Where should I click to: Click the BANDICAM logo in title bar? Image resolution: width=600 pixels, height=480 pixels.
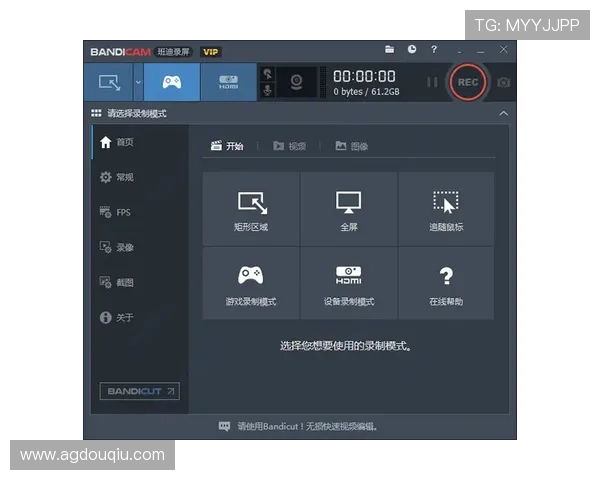[120, 52]
